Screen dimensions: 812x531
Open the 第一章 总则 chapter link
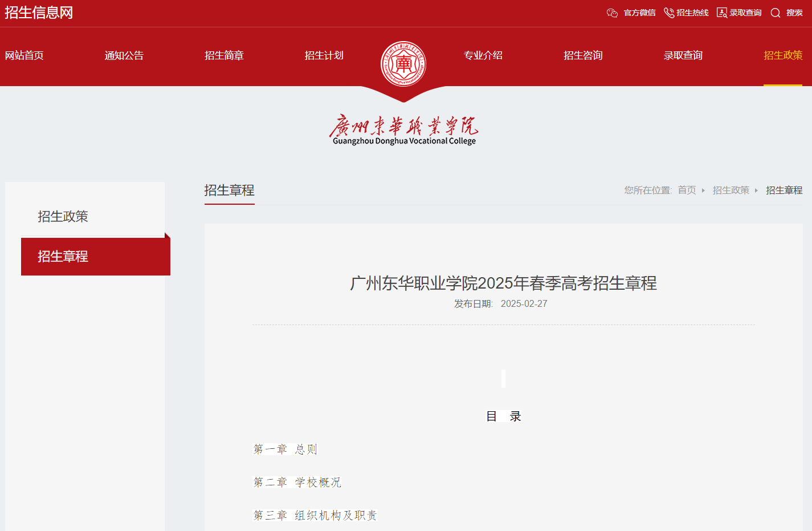tap(287, 449)
